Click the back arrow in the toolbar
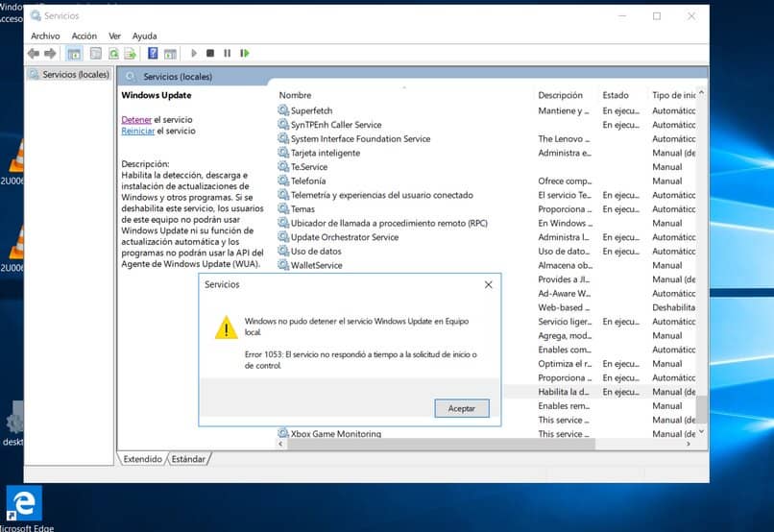 point(34,54)
